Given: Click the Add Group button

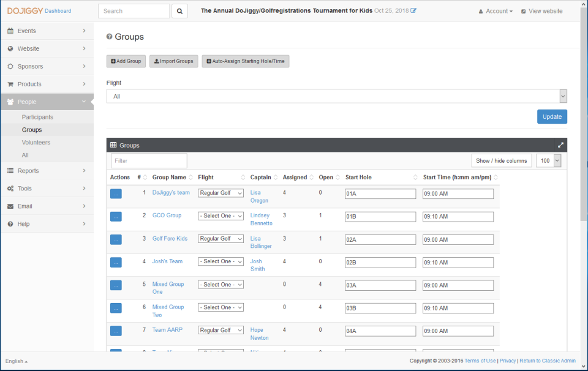Looking at the screenshot, I should pyautogui.click(x=126, y=61).
